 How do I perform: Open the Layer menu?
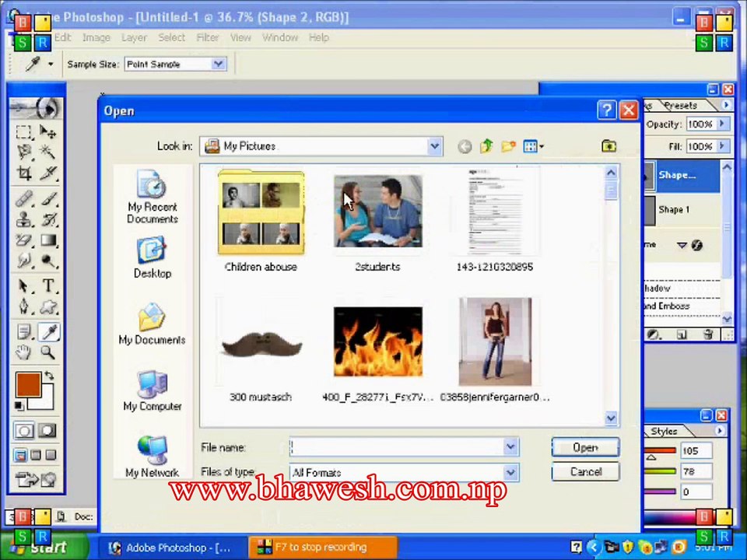pyautogui.click(x=134, y=37)
